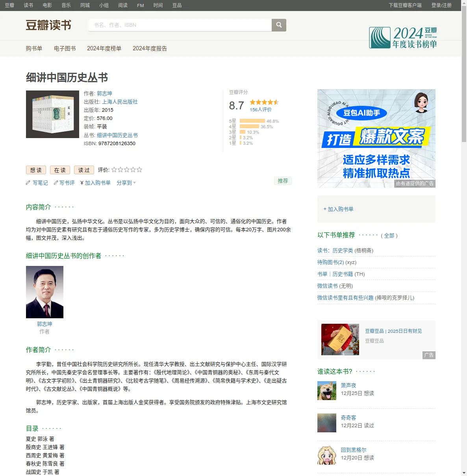467x476 pixels.
Task: Open FM in top navigation
Action: pos(141,5)
